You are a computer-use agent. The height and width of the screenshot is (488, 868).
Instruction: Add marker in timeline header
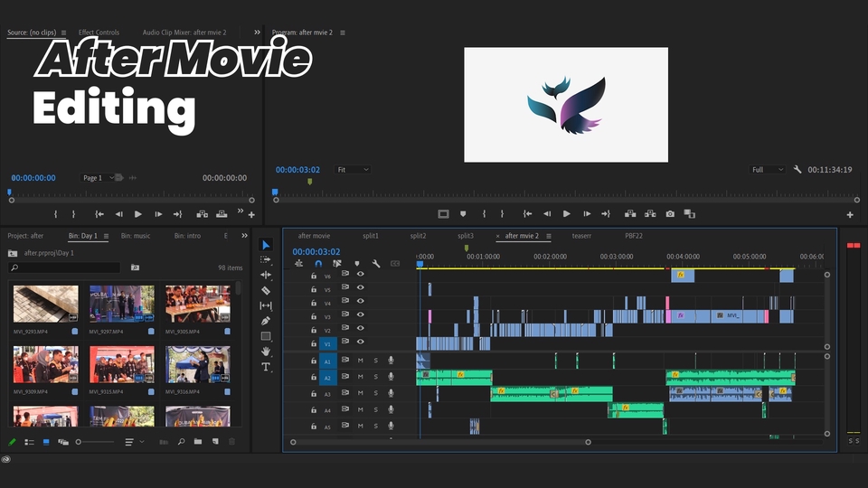click(x=357, y=264)
